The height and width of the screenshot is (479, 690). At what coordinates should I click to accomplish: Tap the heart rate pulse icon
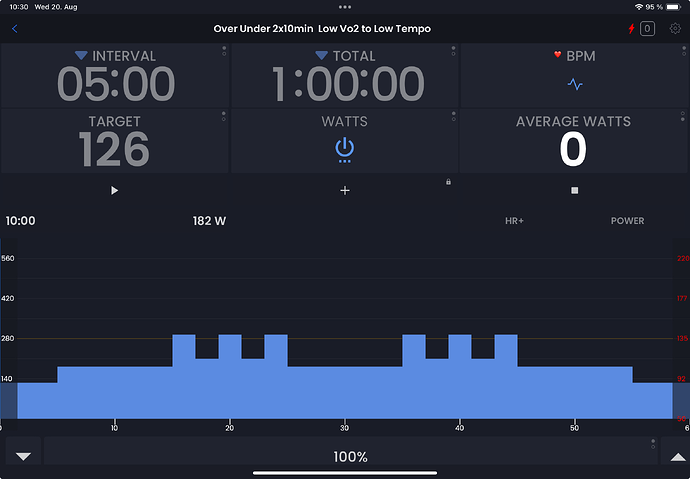[575, 84]
